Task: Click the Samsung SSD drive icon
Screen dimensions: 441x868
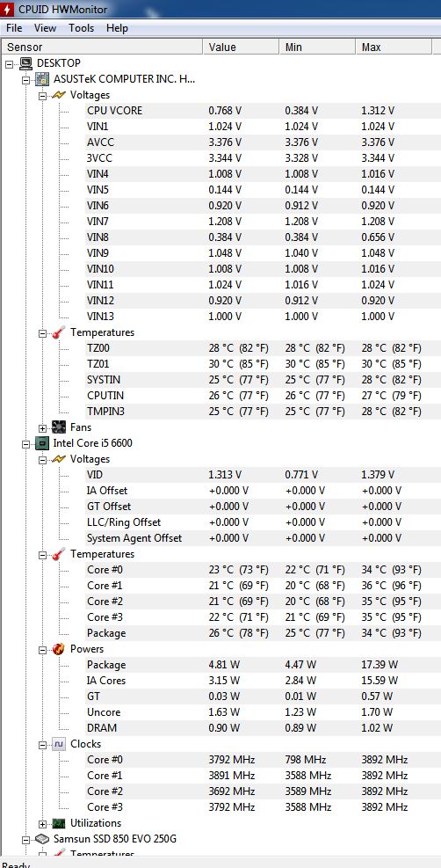Action: point(42,839)
